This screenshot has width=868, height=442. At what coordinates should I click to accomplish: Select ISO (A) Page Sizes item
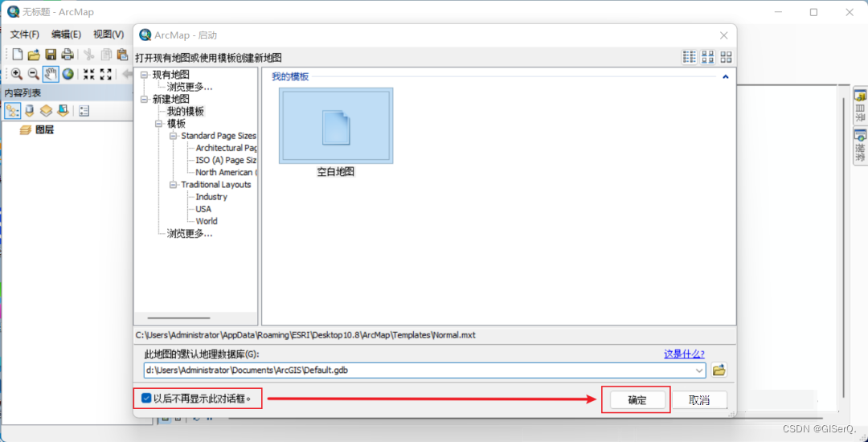[x=226, y=160]
